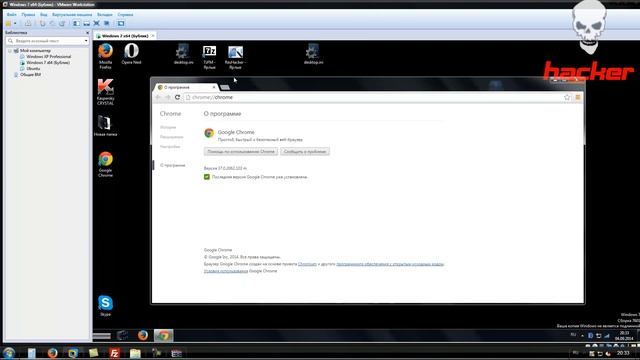Open the Справка menu in VMware

click(x=125, y=15)
